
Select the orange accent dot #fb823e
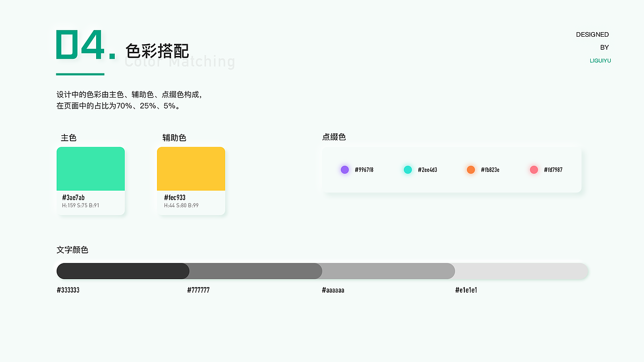click(471, 170)
